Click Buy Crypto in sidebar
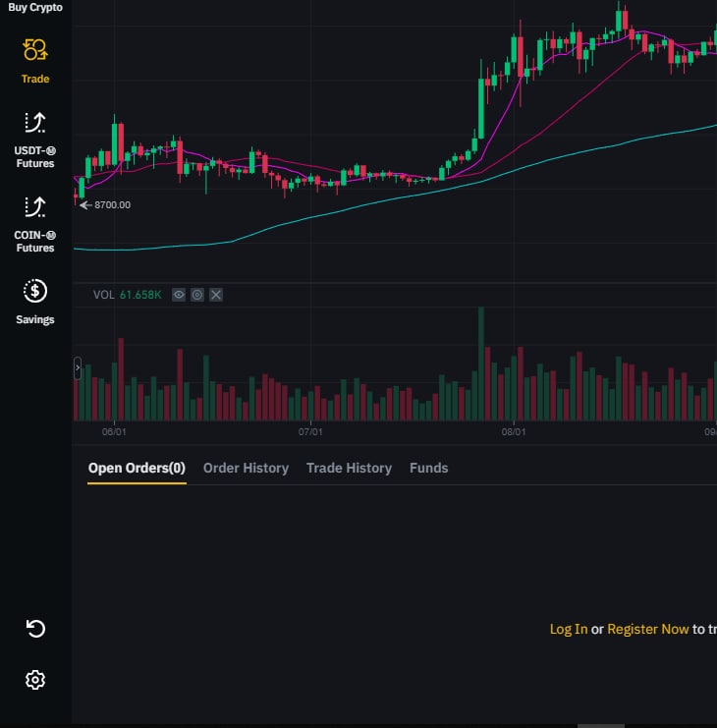Image resolution: width=717 pixels, height=728 pixels. 35,8
